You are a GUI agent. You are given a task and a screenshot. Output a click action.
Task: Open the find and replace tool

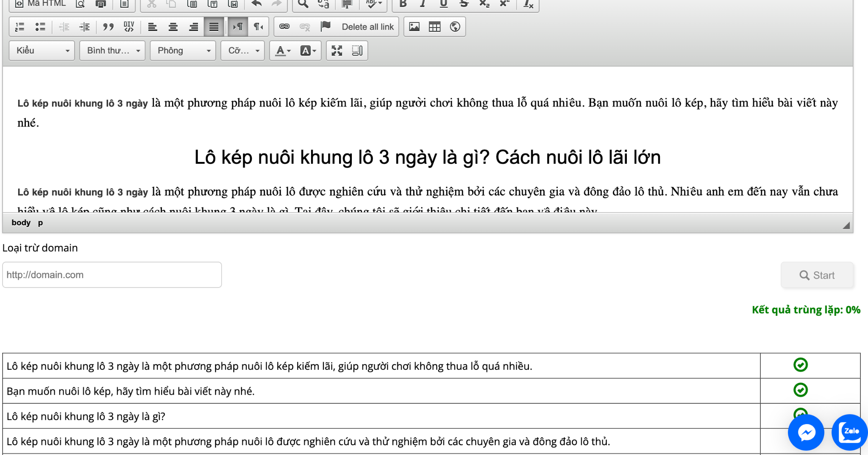(x=323, y=3)
